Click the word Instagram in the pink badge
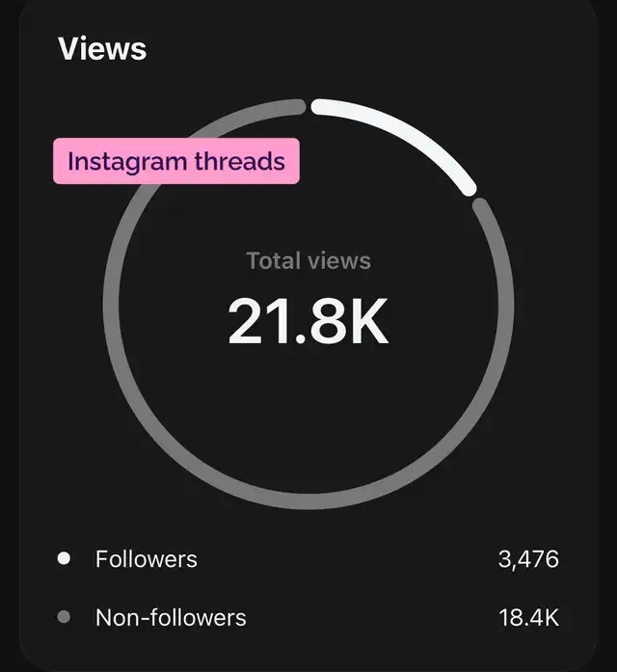Image resolution: width=617 pixels, height=672 pixels. [128, 161]
